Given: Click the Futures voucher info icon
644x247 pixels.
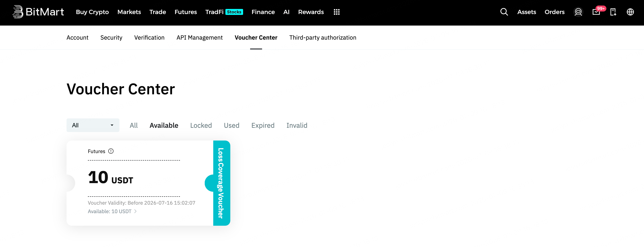Looking at the screenshot, I should click(x=111, y=151).
